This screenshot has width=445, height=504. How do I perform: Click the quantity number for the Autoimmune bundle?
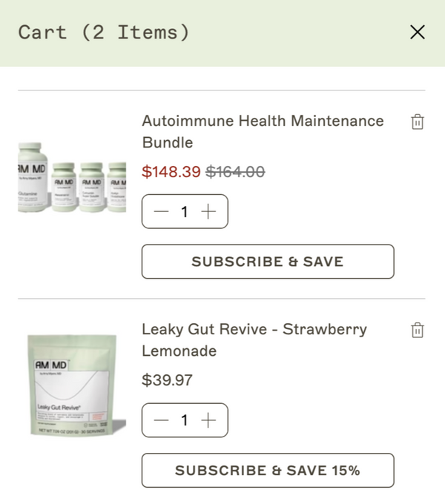click(x=185, y=212)
